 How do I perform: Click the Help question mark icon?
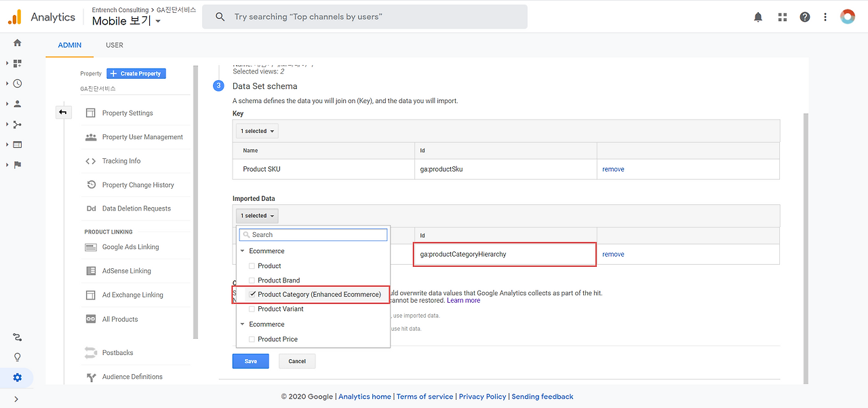pyautogui.click(x=805, y=17)
